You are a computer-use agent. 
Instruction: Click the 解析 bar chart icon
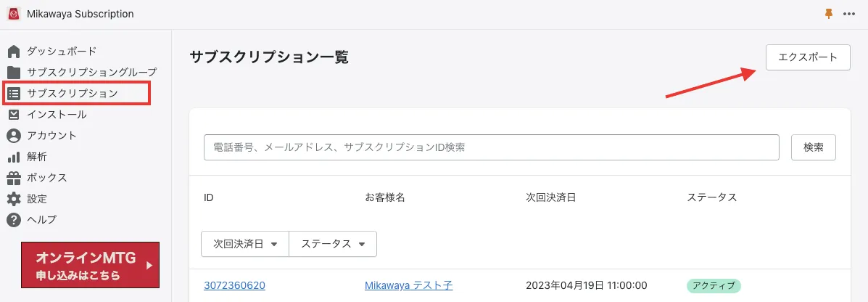click(x=13, y=157)
